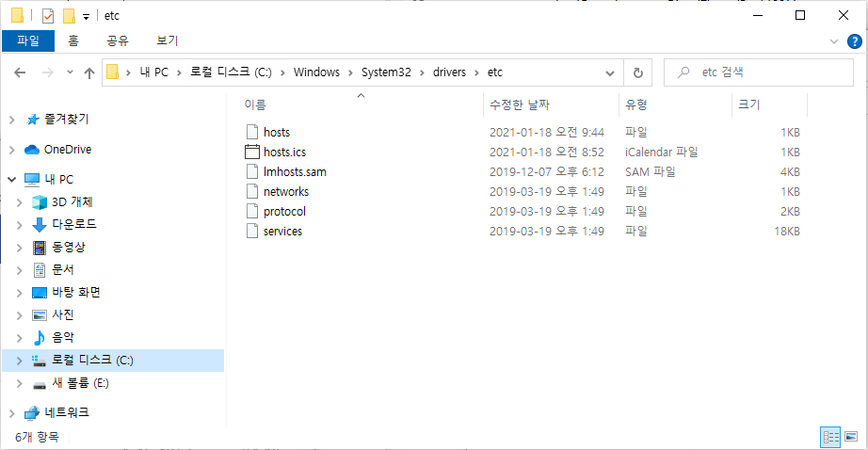Open the Customize Quick Access Toolbar dropdown
Screen dimensions: 868x450
click(x=86, y=17)
